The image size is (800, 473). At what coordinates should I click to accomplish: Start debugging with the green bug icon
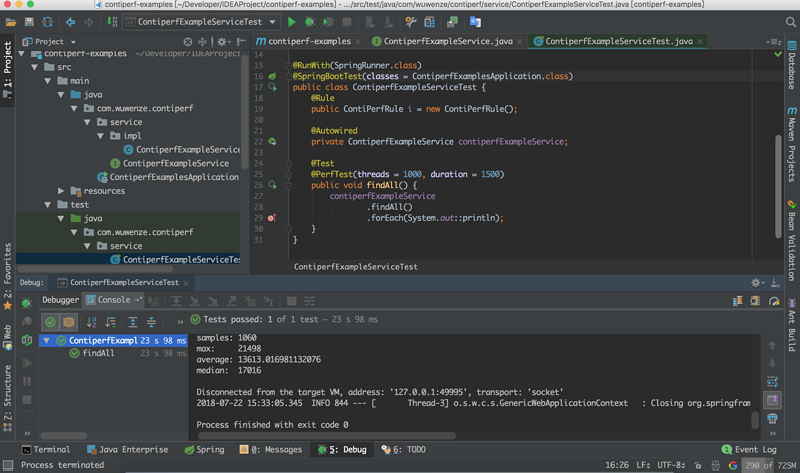[x=310, y=22]
